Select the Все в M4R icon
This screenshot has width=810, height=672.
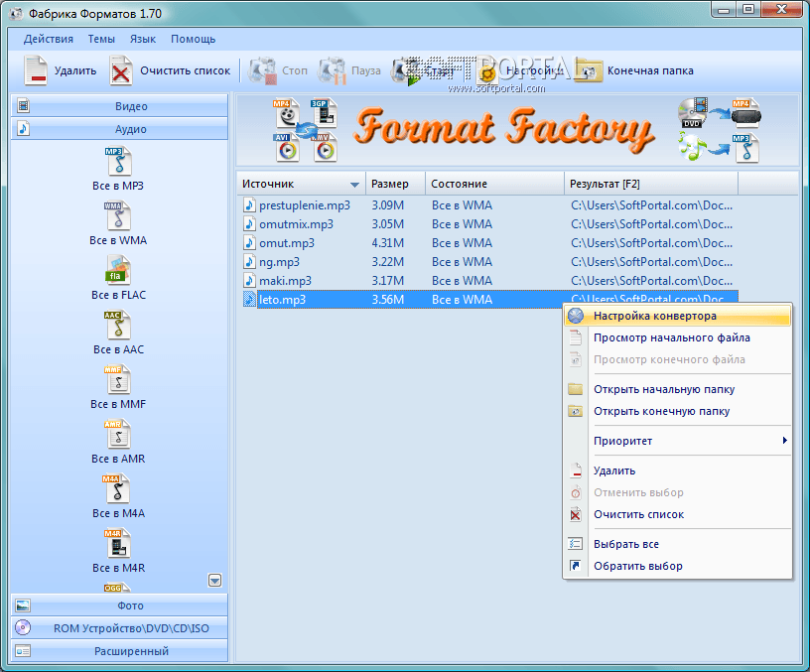(118, 543)
